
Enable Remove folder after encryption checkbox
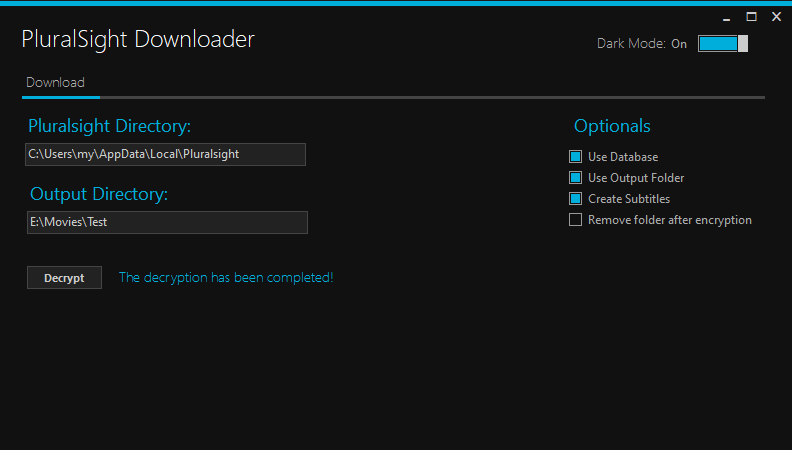point(575,220)
